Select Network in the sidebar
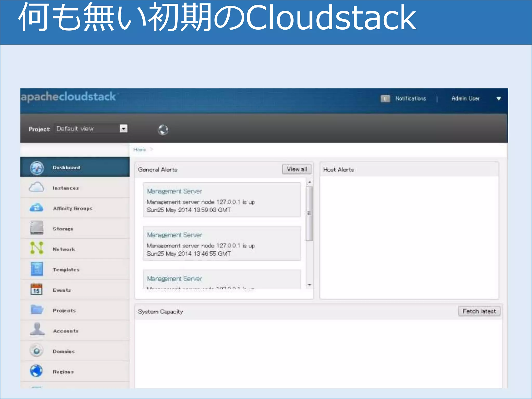Viewport: 532px width, 399px height. 75,249
